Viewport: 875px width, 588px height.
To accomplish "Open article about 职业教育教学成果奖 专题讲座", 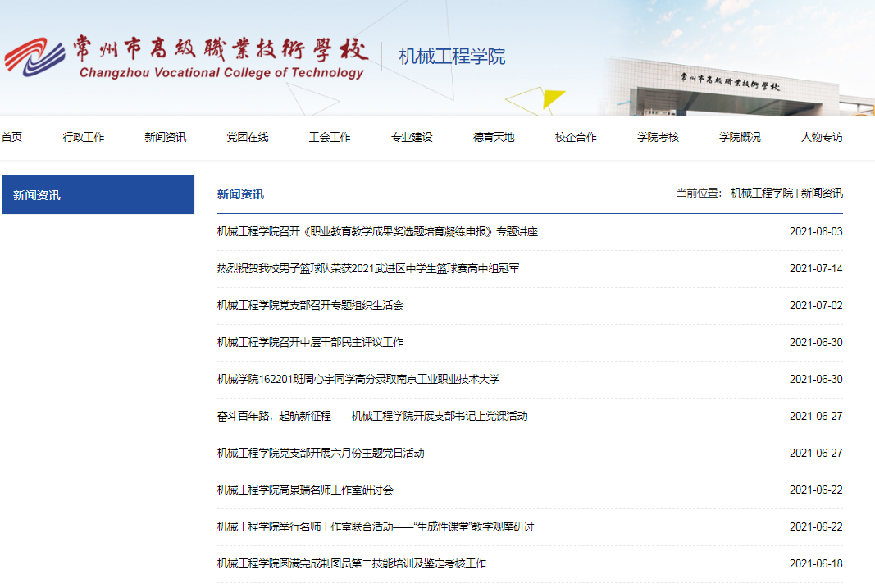I will pyautogui.click(x=377, y=232).
